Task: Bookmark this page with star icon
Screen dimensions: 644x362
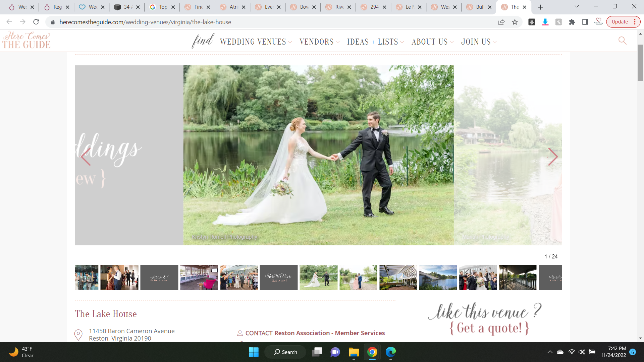Action: tap(515, 22)
